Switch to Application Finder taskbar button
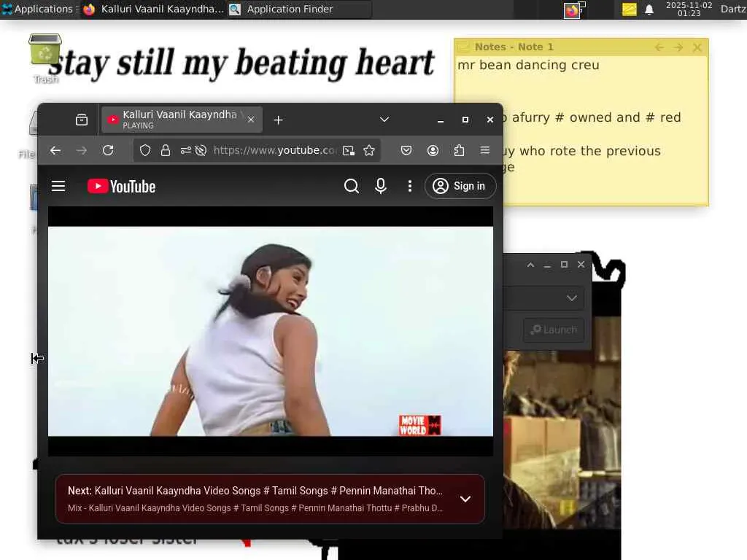 click(x=298, y=9)
